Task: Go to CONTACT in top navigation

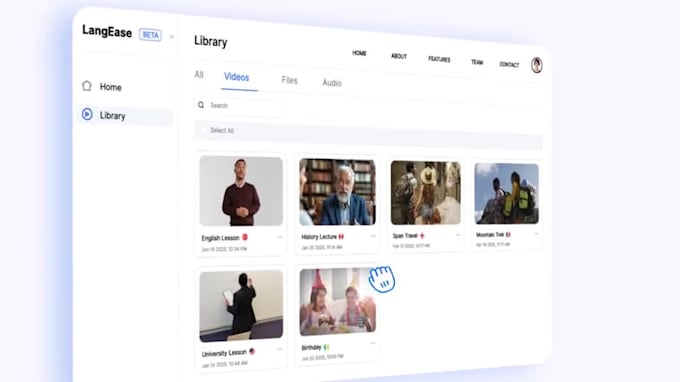Action: coord(509,65)
